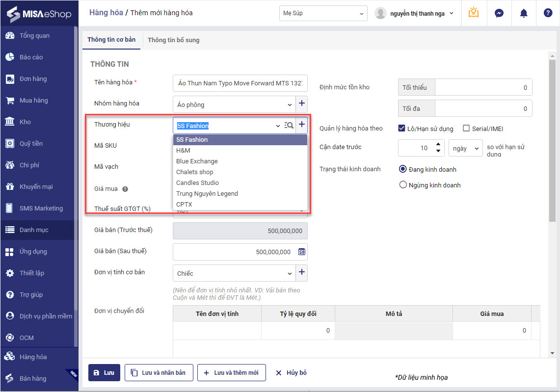This screenshot has width=560, height=392.
Task: Add new brand with plus icon
Action: pyautogui.click(x=302, y=125)
